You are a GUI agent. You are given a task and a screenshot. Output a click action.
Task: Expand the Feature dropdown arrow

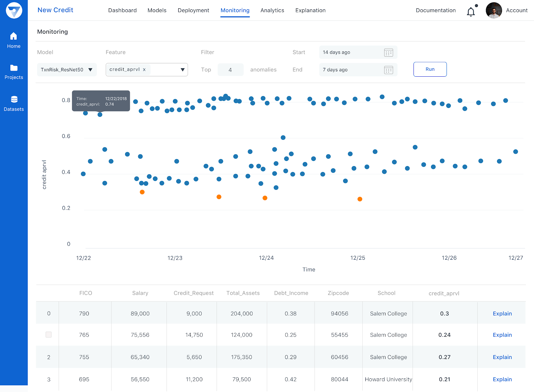tap(183, 70)
